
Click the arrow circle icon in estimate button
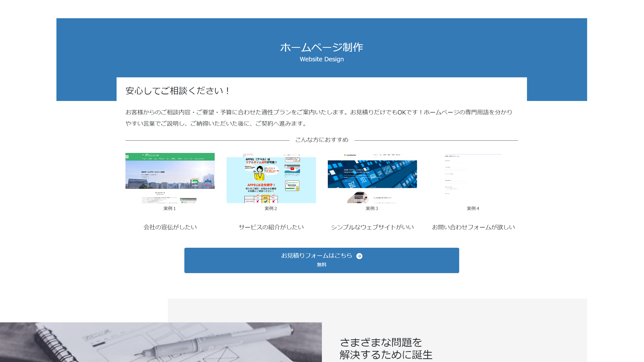tap(359, 256)
